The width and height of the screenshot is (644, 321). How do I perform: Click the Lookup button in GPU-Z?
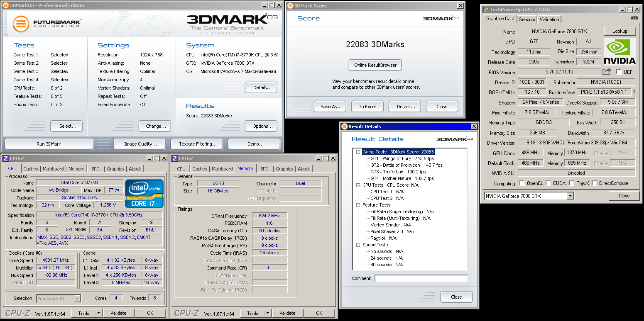click(x=620, y=31)
